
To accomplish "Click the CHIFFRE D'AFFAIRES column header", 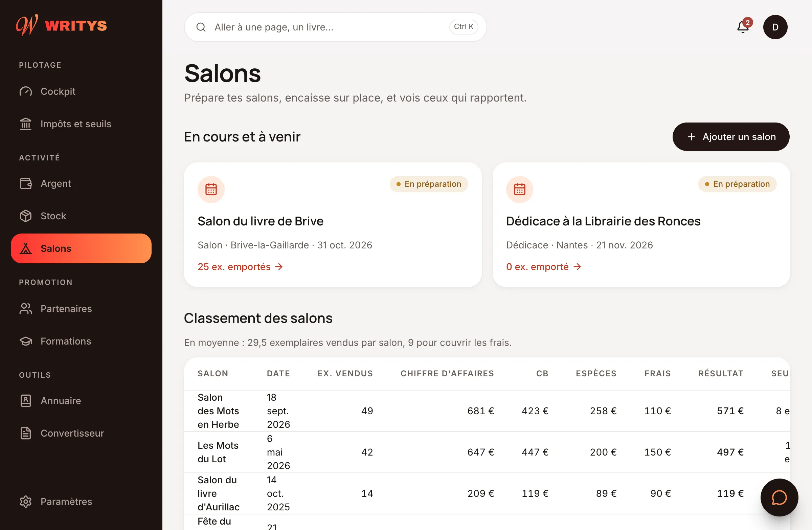I will [447, 374].
